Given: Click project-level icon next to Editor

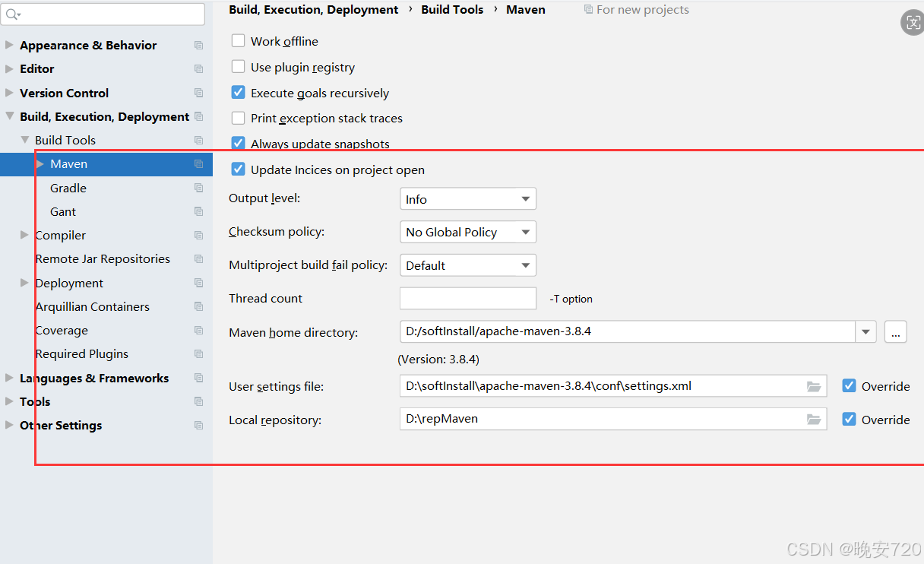Looking at the screenshot, I should click(x=198, y=69).
